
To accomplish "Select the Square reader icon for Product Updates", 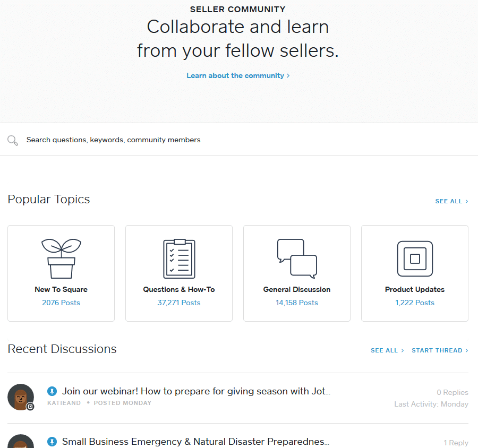I will 414,259.
